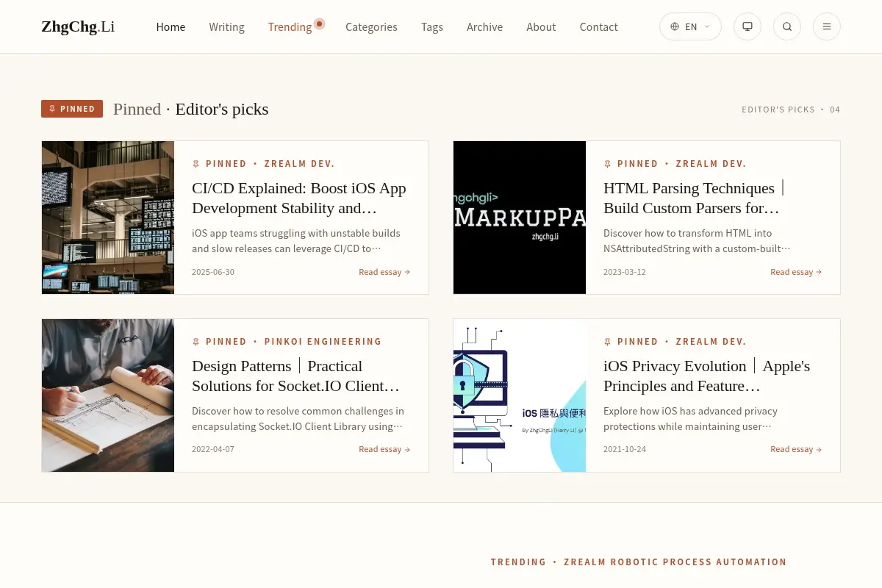Click Read essay on CI/CD Explained card
This screenshot has height=588, width=882.
(384, 272)
